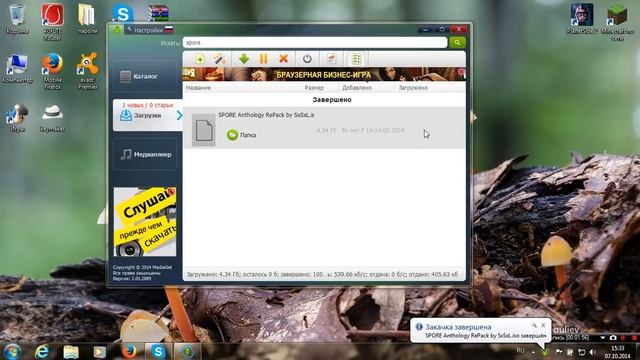Image resolution: width=640 pixels, height=360 pixels.
Task: Click the green arrow start download icon
Action: 244,59
